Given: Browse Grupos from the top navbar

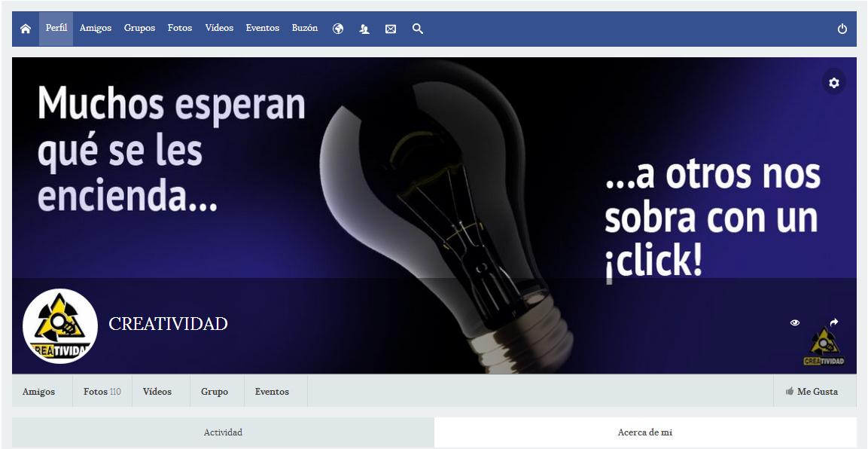Looking at the screenshot, I should point(139,28).
